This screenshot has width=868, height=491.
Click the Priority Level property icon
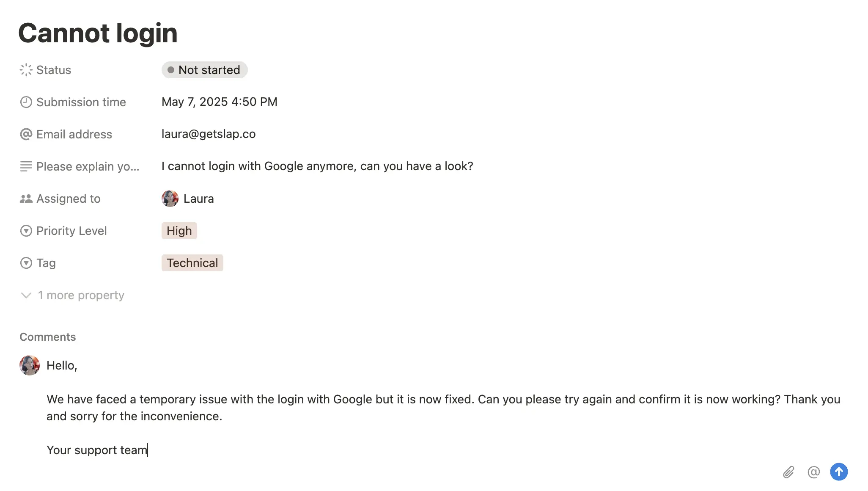[x=26, y=231]
